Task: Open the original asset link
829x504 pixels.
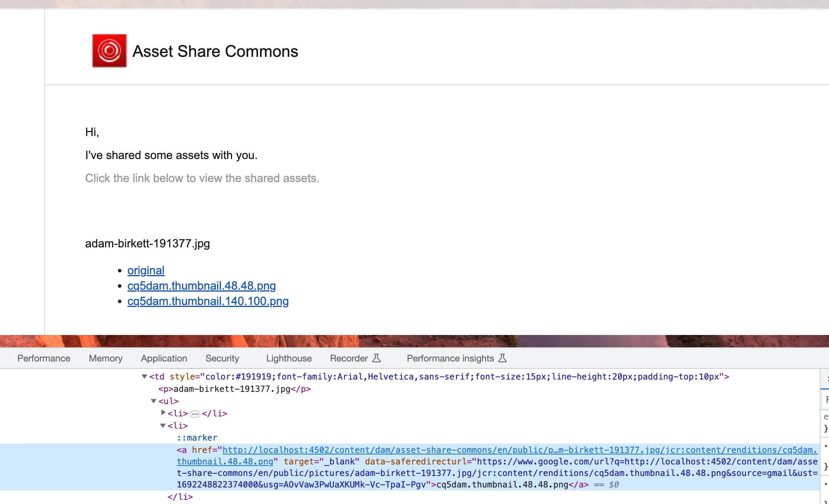Action: [x=146, y=270]
